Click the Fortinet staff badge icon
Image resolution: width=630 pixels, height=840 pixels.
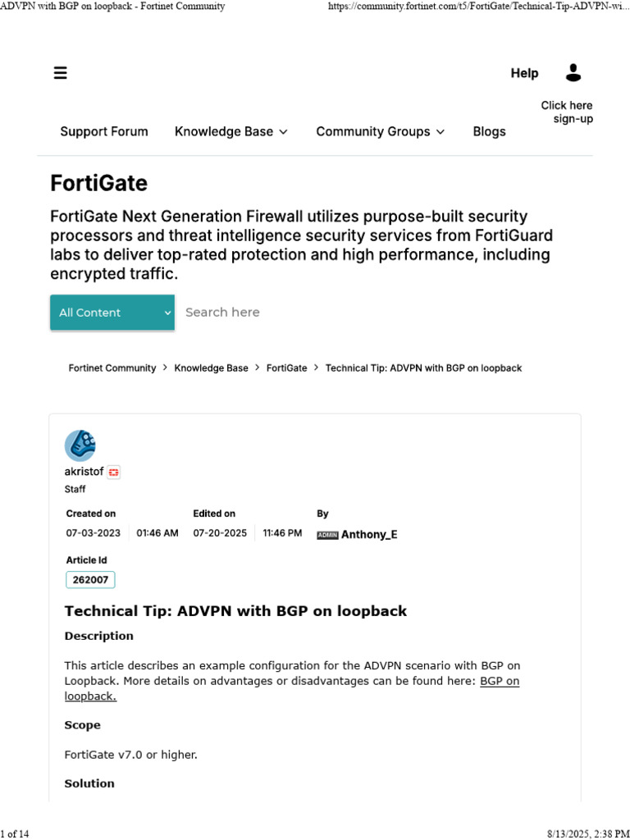(113, 472)
